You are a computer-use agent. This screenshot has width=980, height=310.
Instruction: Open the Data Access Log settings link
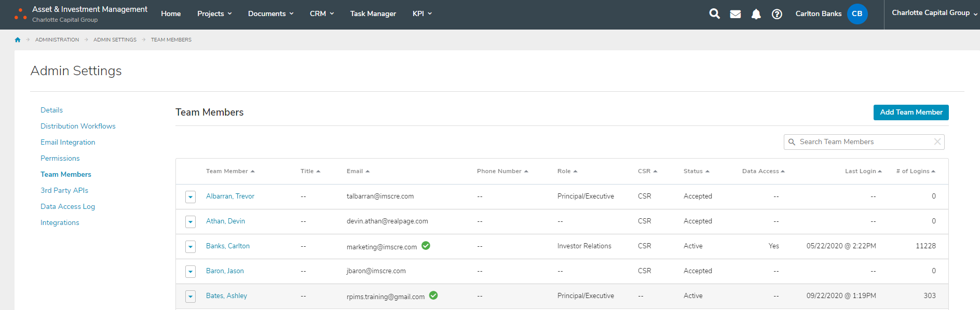click(67, 206)
